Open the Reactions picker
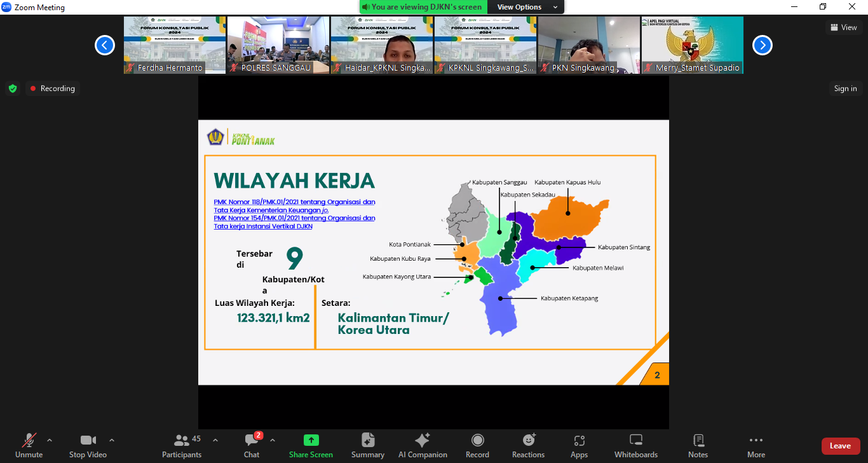This screenshot has width=868, height=463. [528, 445]
